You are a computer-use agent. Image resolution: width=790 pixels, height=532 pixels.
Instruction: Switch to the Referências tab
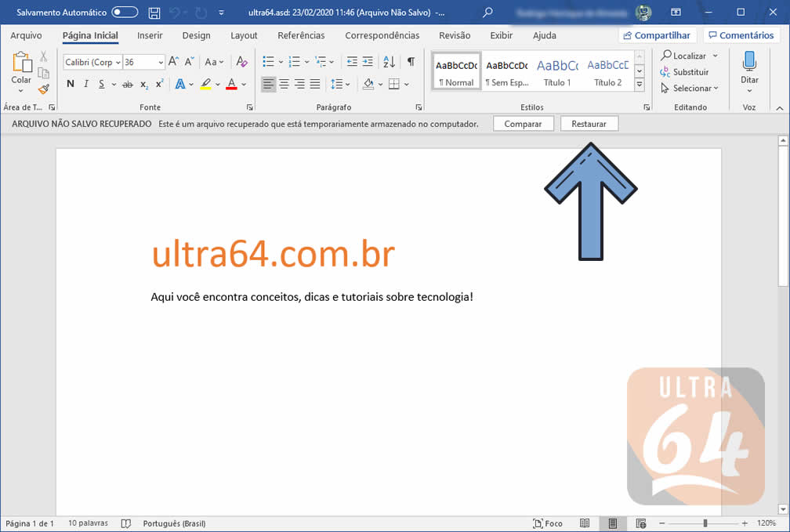(x=301, y=35)
